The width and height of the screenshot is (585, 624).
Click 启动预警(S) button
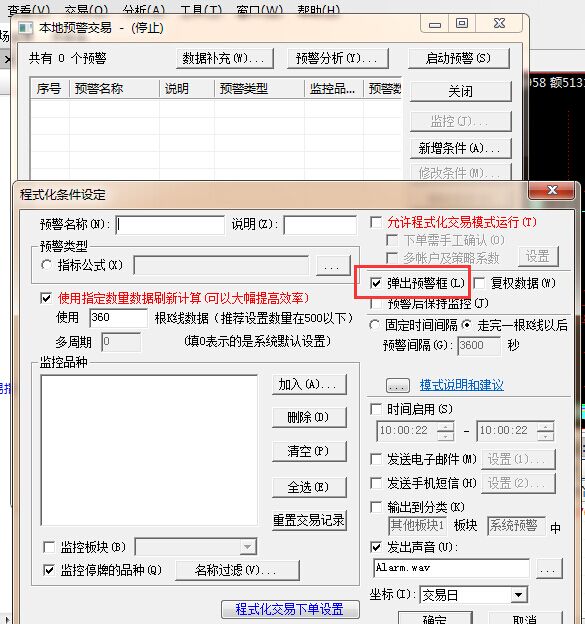pos(459,58)
